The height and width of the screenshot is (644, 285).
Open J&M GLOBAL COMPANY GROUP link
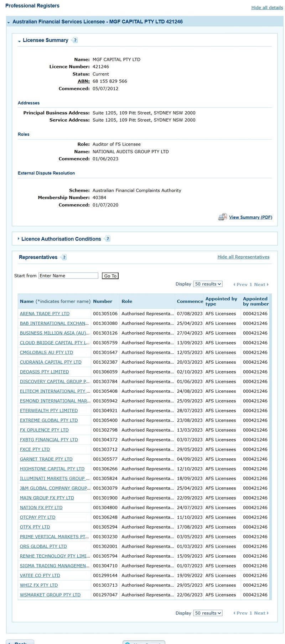[x=55, y=488]
